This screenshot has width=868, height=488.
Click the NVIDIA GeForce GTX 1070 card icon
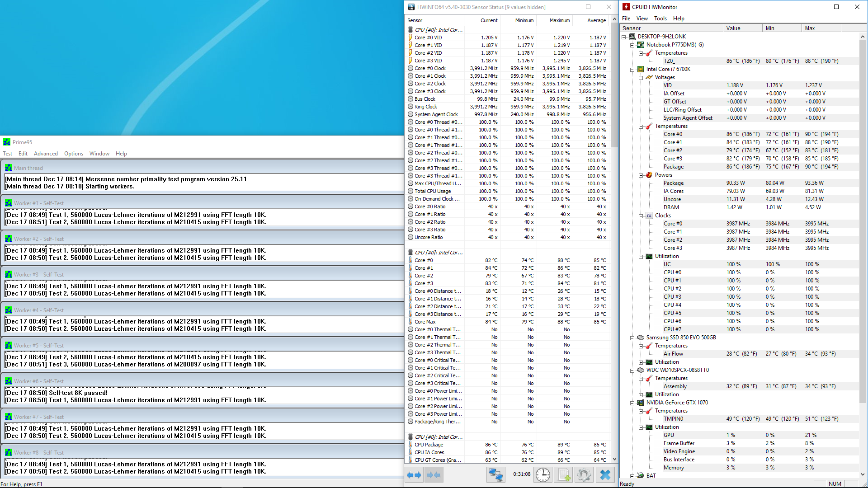pos(641,403)
